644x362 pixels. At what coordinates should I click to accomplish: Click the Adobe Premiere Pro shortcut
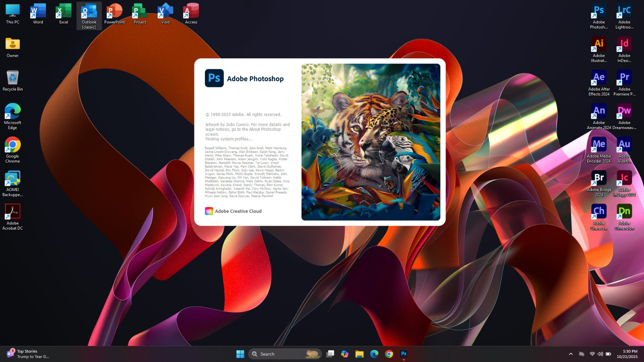pos(624,83)
